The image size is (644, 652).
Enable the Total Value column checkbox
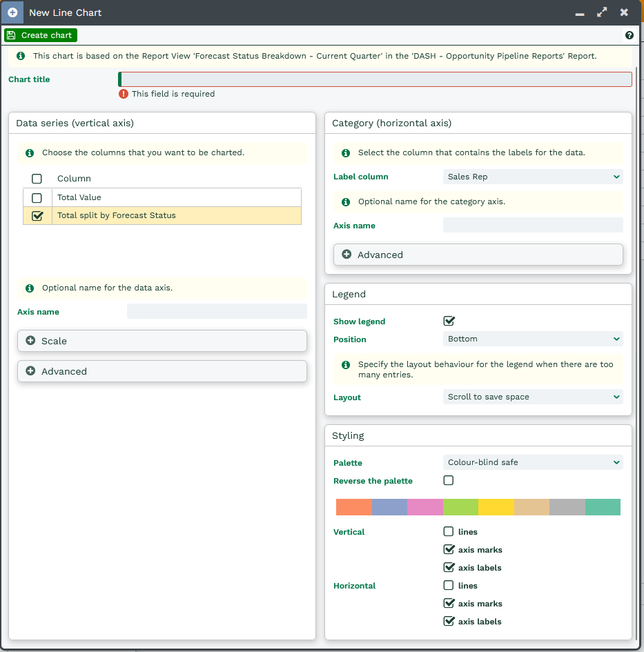pos(37,197)
